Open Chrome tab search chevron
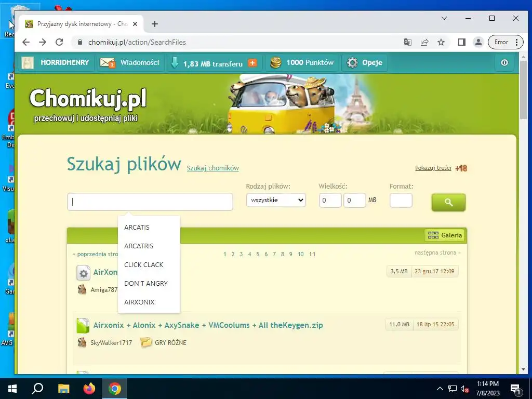Screen dimensions: 532x399 point(444,18)
